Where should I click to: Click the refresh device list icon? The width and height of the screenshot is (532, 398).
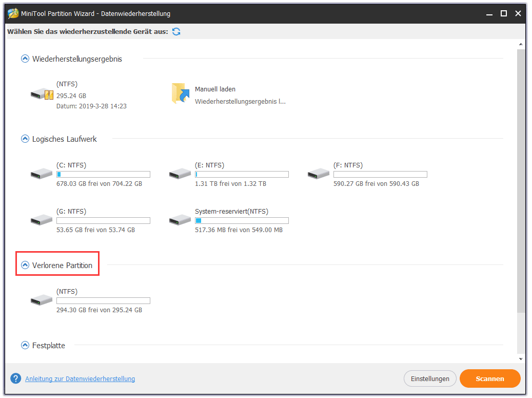pyautogui.click(x=176, y=31)
